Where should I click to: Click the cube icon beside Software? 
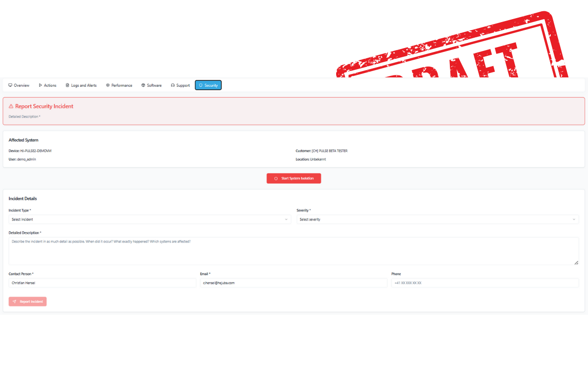(x=143, y=85)
